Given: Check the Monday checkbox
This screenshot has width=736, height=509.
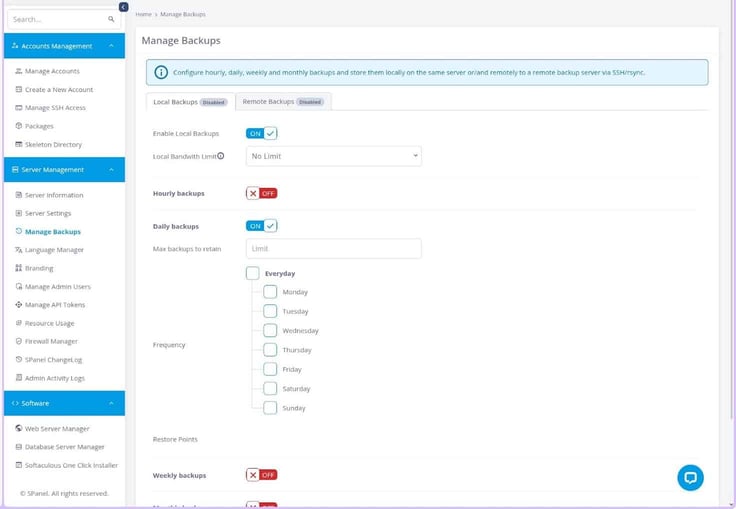Looking at the screenshot, I should coord(270,292).
